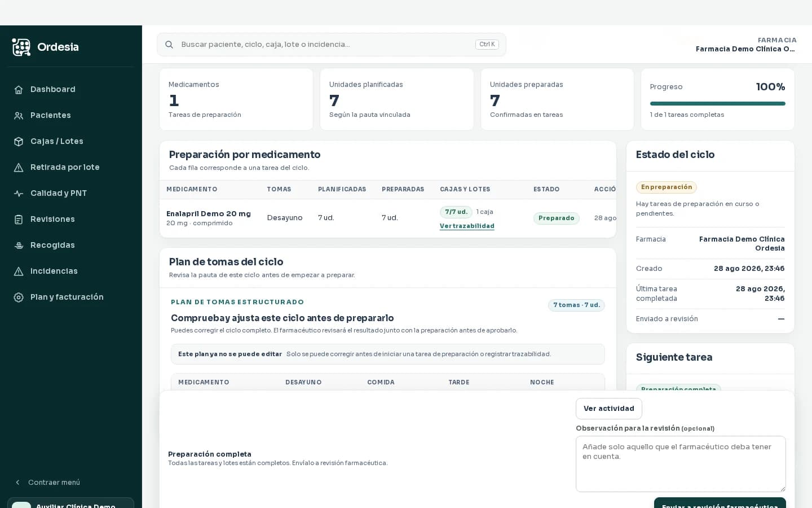Select Enalapril Demo 20 mg row name
This screenshot has width=812, height=508.
pos(209,214)
